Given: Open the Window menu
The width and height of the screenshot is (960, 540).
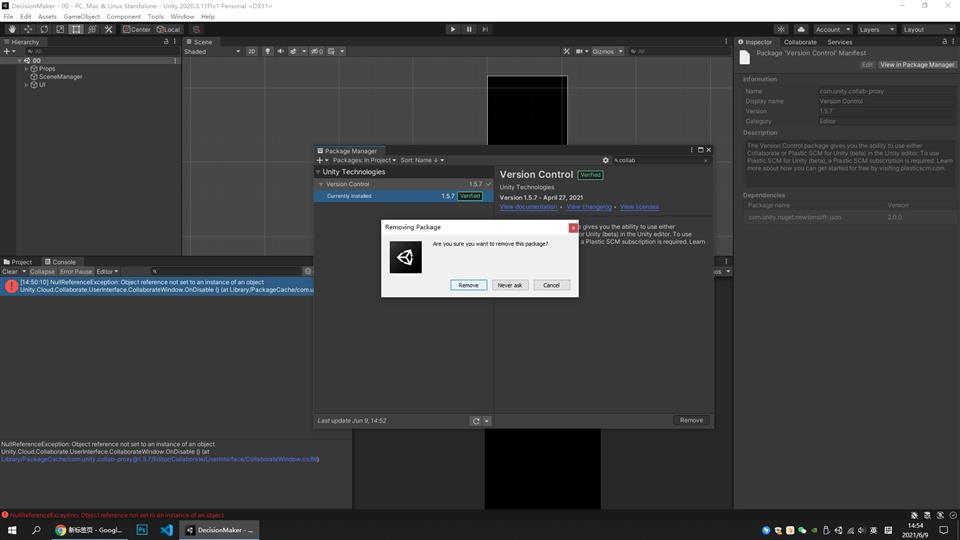Looking at the screenshot, I should [x=182, y=17].
